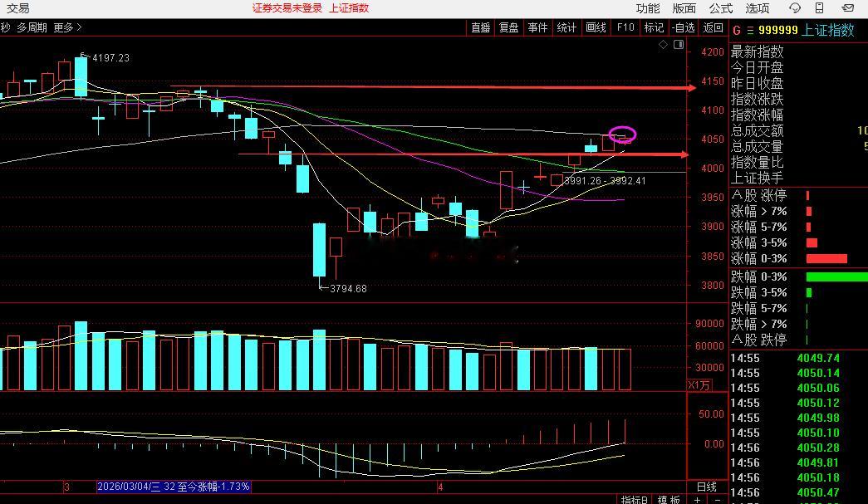Open the 版面 menu

[x=684, y=8]
